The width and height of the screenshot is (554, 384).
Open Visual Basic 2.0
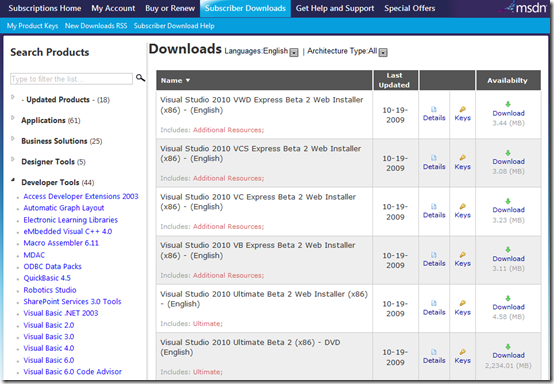coord(49,325)
